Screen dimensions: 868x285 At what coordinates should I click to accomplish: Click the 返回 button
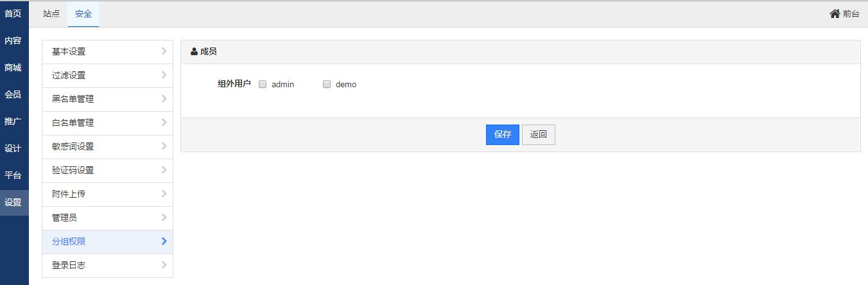coord(538,135)
